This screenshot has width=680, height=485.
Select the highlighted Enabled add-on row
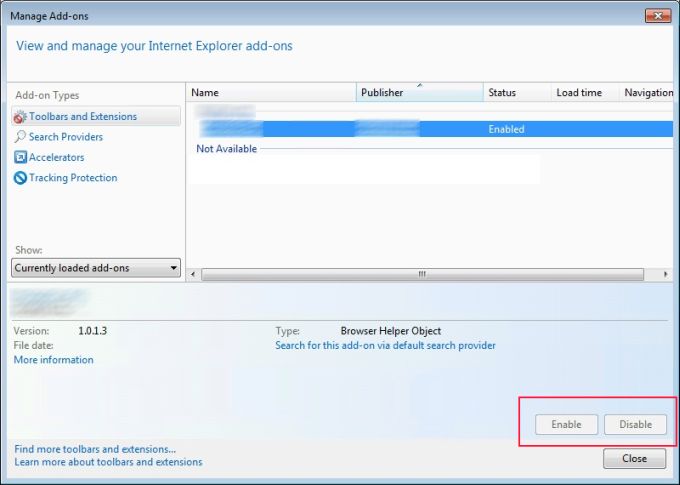[430, 129]
